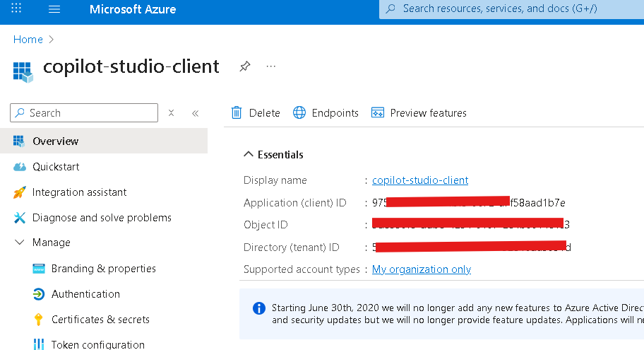Collapse the Essentials section

(249, 155)
